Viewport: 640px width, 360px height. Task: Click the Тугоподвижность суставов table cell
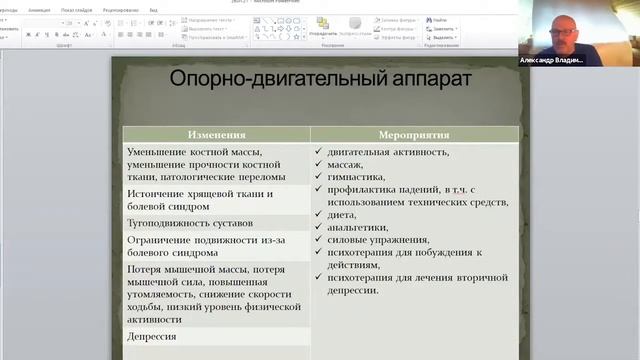tap(216, 223)
